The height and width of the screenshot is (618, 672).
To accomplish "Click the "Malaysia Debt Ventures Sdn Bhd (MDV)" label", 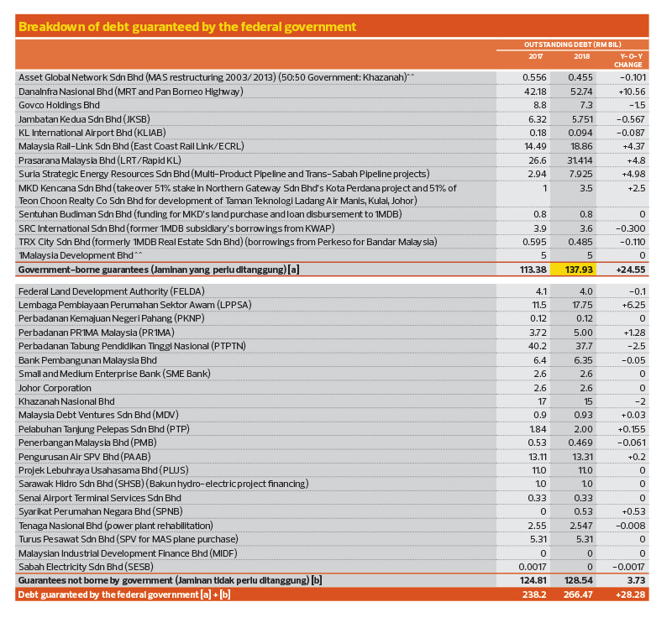I will 98,415.
